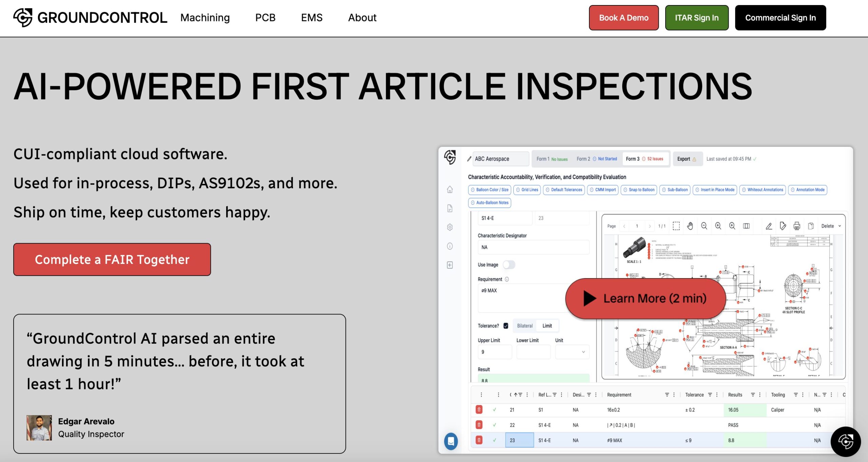
Task: Select the dashed marquee selection tool
Action: [676, 226]
